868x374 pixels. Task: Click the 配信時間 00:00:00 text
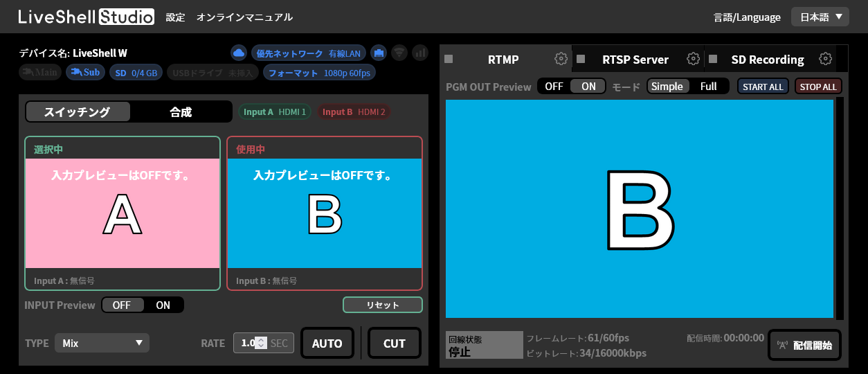click(725, 338)
